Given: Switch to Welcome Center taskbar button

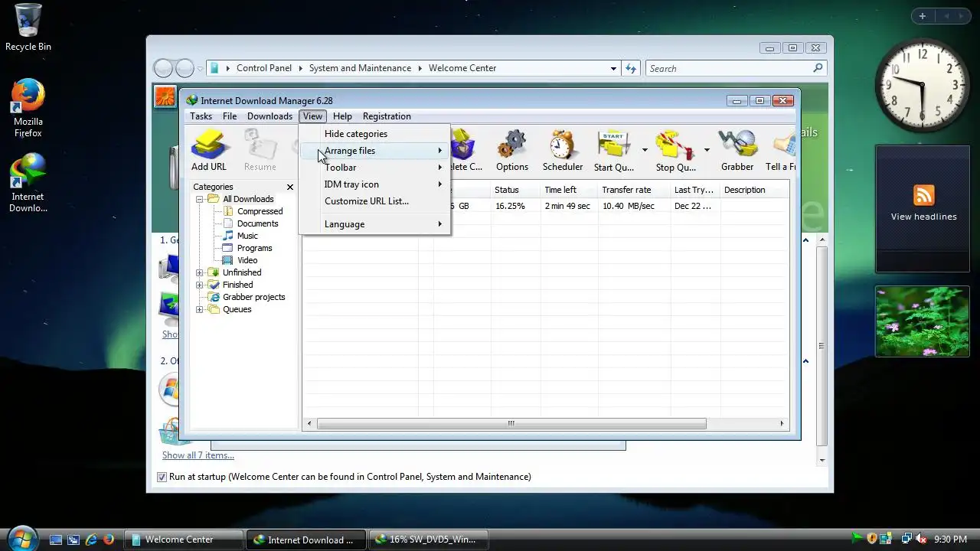Looking at the screenshot, I should click(x=185, y=540).
